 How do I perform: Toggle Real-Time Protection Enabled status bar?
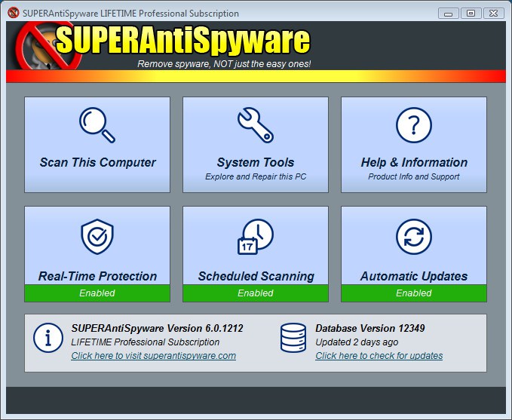pos(97,293)
